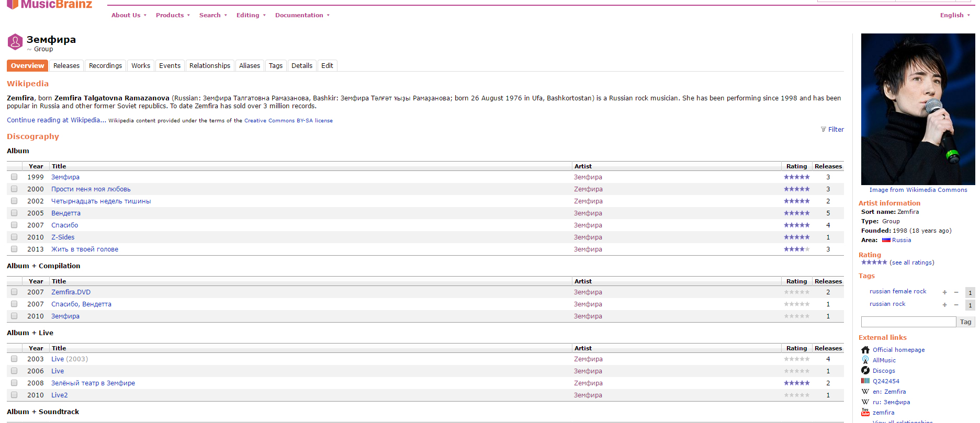Go to the Relationships tab

click(x=210, y=66)
